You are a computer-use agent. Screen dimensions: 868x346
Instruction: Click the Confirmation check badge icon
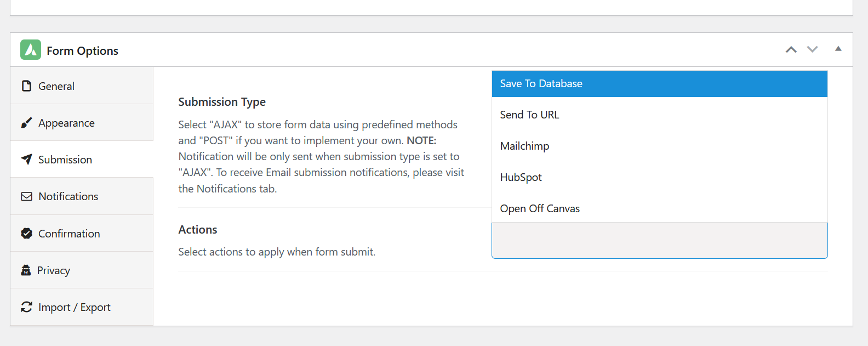[x=26, y=234]
